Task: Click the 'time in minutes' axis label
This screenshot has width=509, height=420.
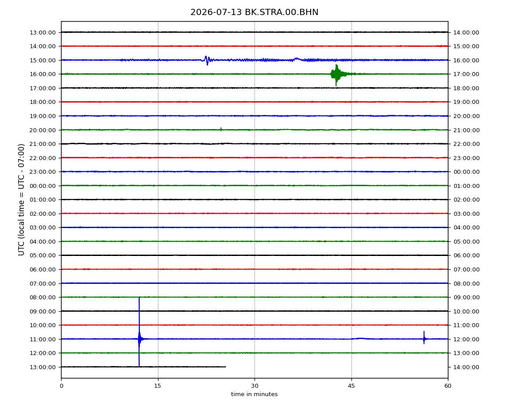Action: (x=254, y=394)
